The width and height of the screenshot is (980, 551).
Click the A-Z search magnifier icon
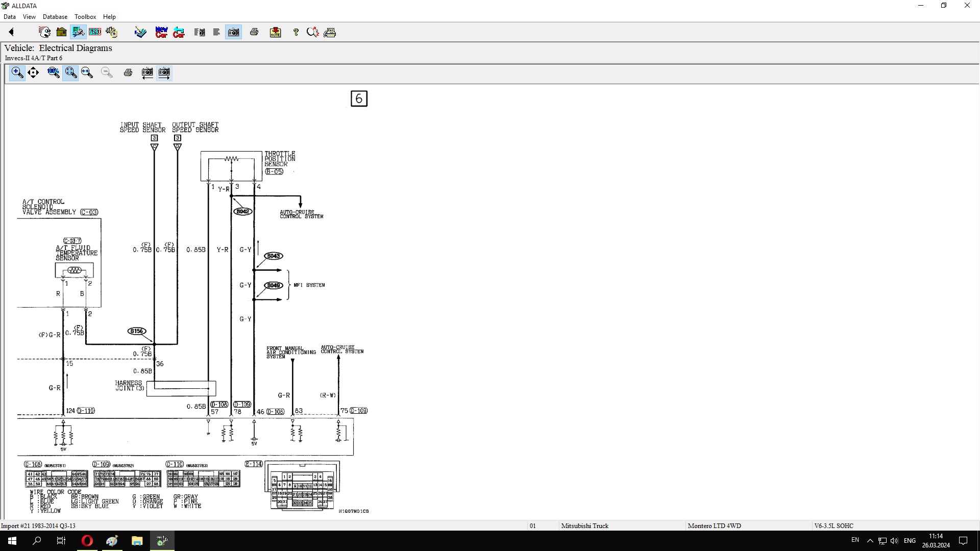pyautogui.click(x=312, y=32)
